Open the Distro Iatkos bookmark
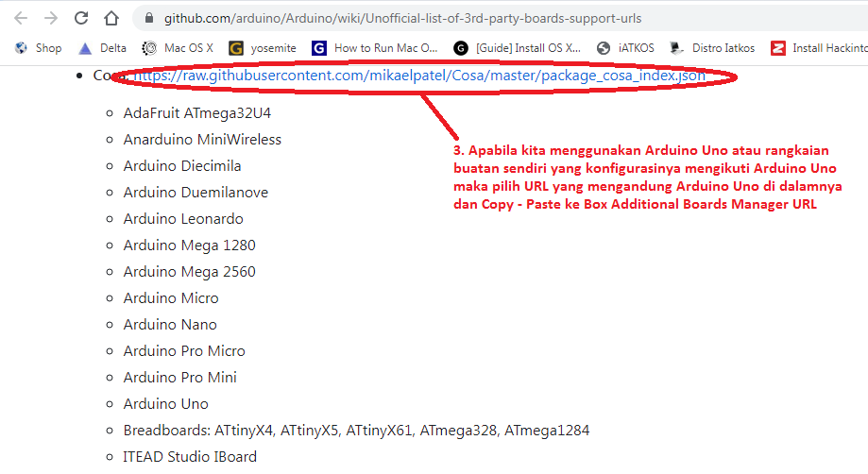Screen dimensions: 868x474 [x=712, y=47]
